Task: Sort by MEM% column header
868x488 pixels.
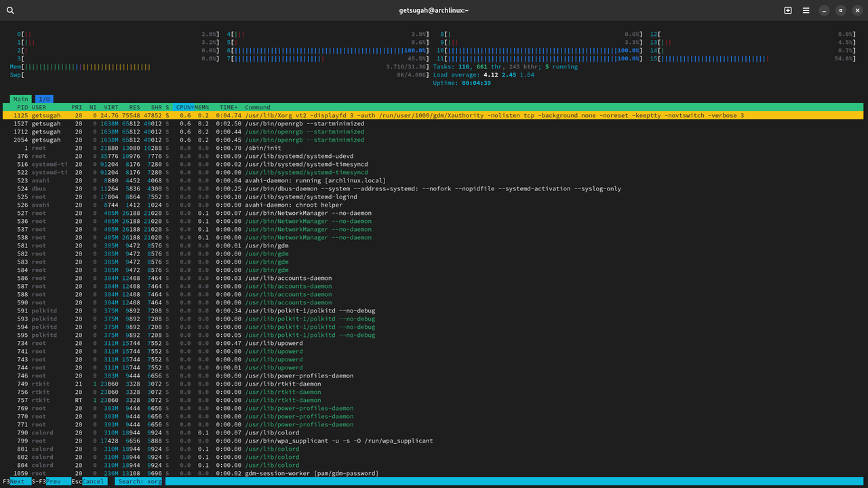Action: (202, 107)
